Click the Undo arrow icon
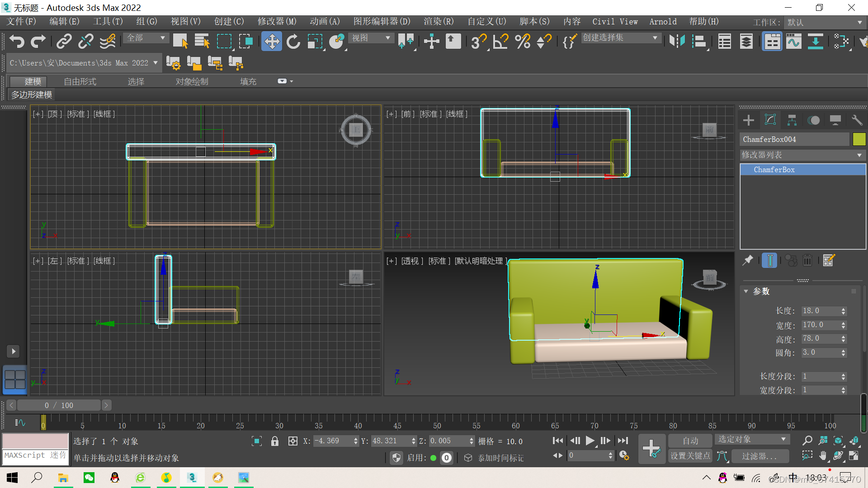 coord(17,42)
